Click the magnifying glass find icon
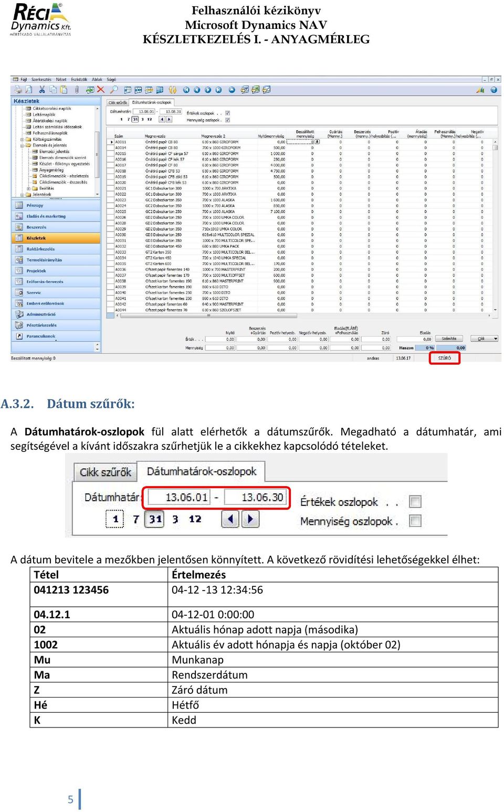 coord(114,90)
